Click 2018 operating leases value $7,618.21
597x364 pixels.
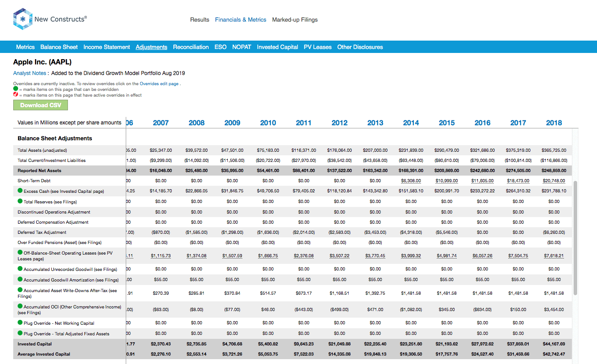pos(554,256)
